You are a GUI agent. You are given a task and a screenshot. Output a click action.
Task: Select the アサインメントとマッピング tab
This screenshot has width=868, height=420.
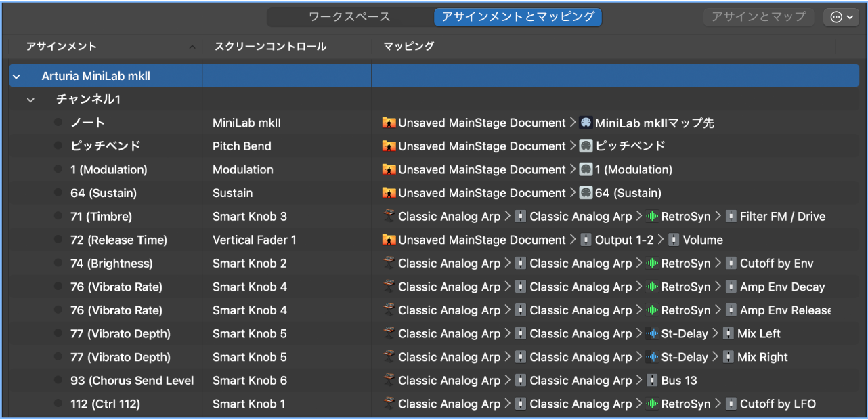click(517, 17)
